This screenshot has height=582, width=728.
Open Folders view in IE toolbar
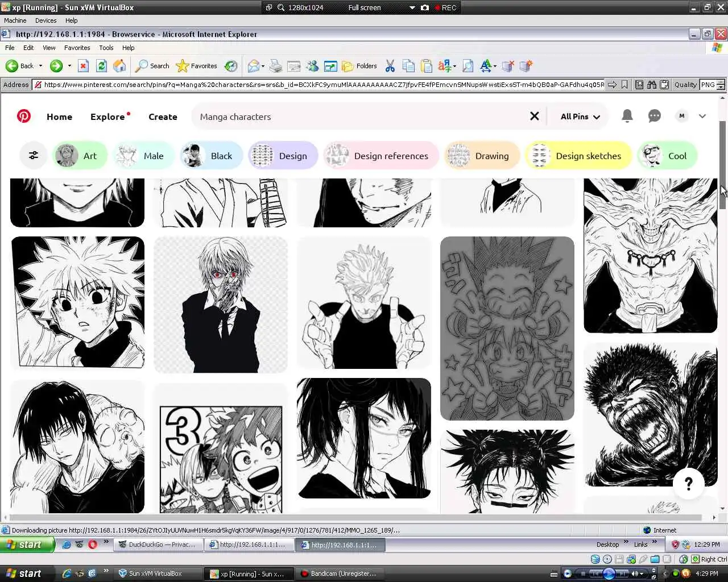coord(359,66)
